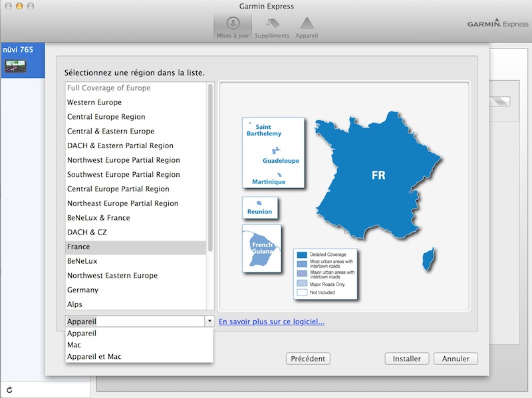Select Central & Eastern Europe entry
The image size is (532, 398).
tap(136, 131)
